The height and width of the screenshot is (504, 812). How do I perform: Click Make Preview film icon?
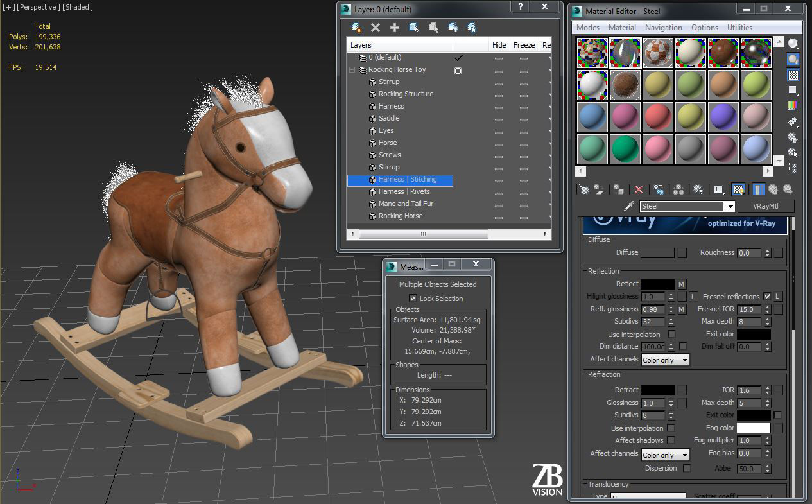coord(793,121)
